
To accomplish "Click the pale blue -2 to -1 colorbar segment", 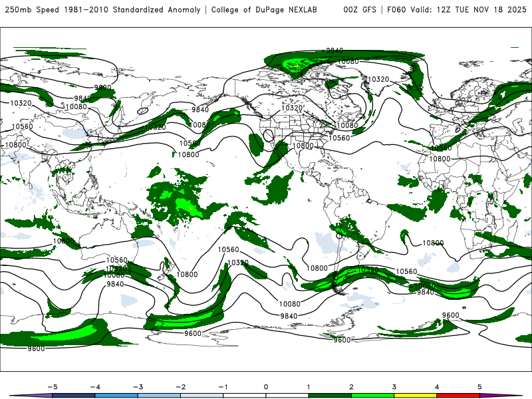I will point(202,396).
